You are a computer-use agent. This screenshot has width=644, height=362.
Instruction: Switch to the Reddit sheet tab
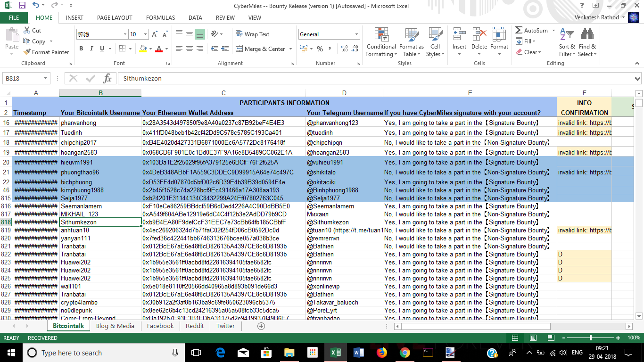click(195, 326)
